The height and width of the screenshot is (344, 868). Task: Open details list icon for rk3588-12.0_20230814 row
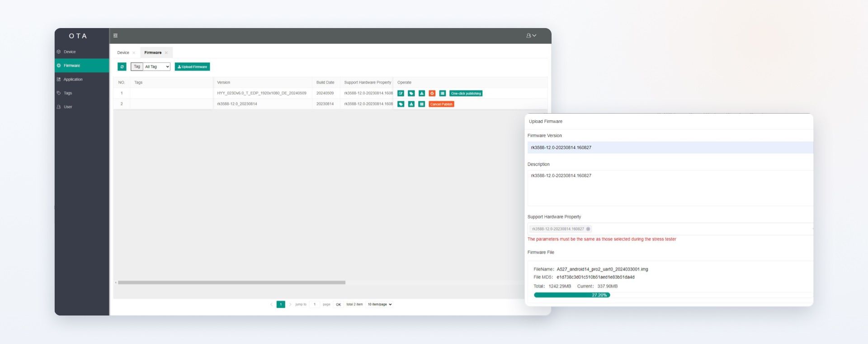(422, 104)
